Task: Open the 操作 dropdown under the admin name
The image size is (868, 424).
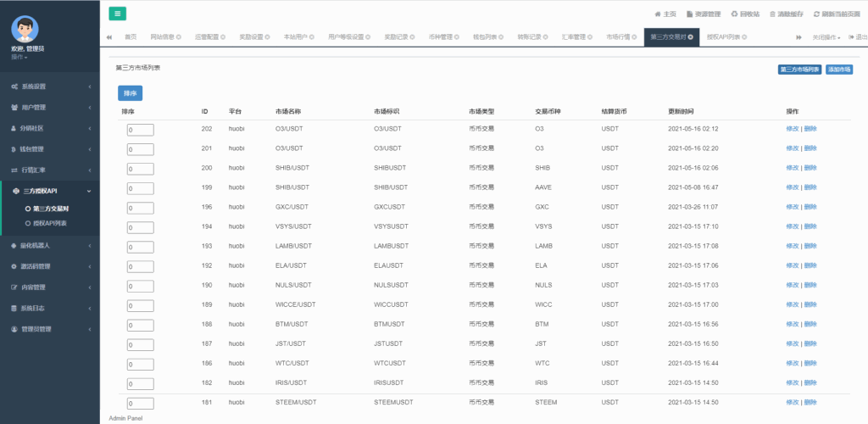Action: tap(19, 57)
